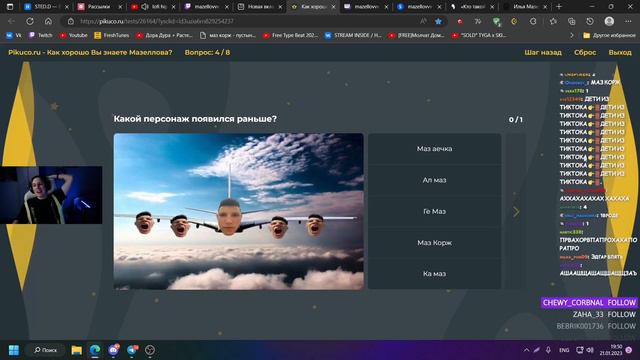Viewport: 640px width, 360px height.
Task: Click Шаг назад link
Action: (543, 52)
